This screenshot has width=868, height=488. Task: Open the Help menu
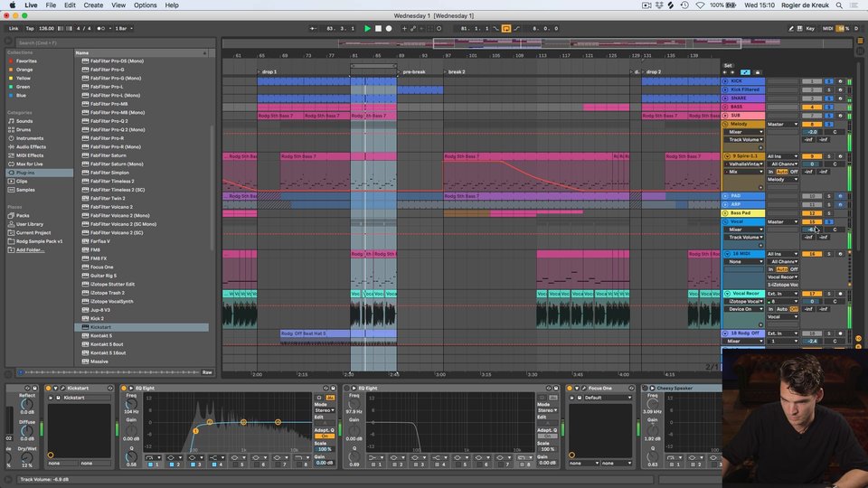[x=172, y=5]
